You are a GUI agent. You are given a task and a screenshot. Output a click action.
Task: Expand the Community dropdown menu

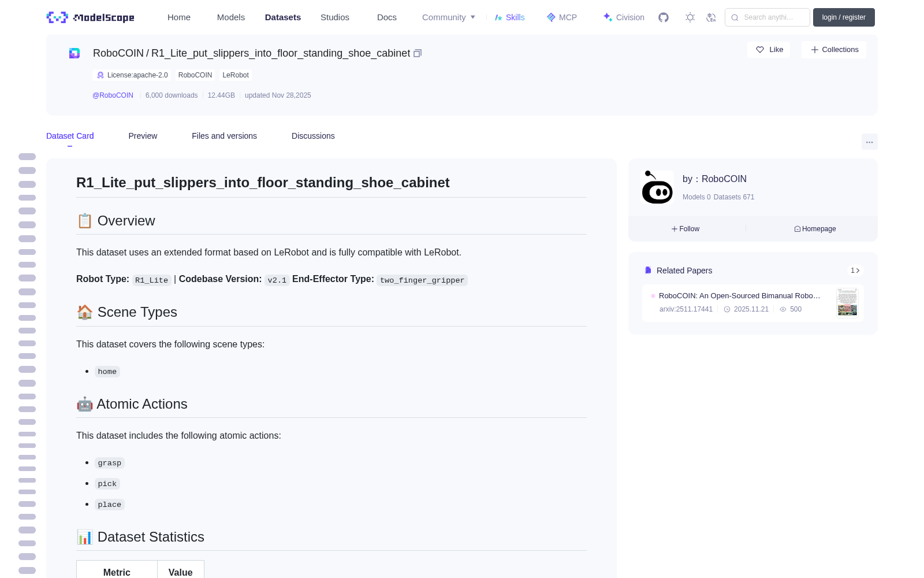[449, 17]
